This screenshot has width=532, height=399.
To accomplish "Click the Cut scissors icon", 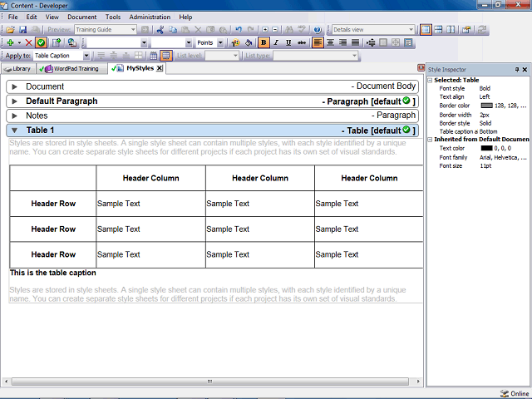I will tap(160, 30).
